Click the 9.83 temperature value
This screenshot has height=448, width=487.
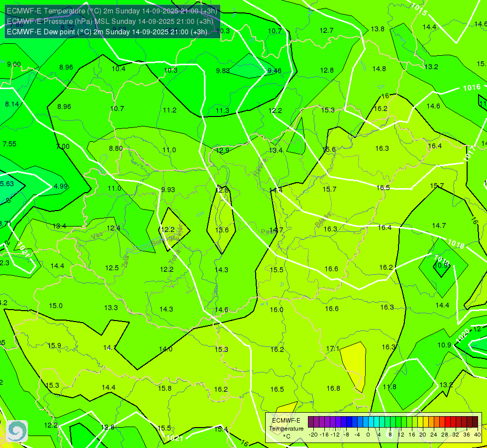pos(222,71)
